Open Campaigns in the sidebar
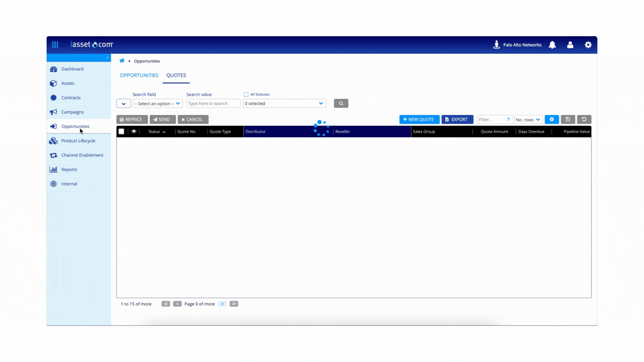644x362 pixels. pyautogui.click(x=79, y=112)
